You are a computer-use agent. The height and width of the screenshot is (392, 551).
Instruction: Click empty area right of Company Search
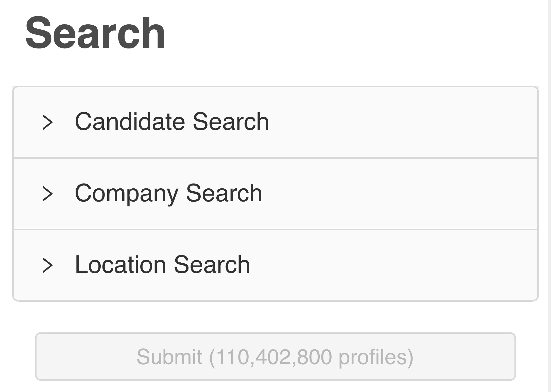click(406, 194)
